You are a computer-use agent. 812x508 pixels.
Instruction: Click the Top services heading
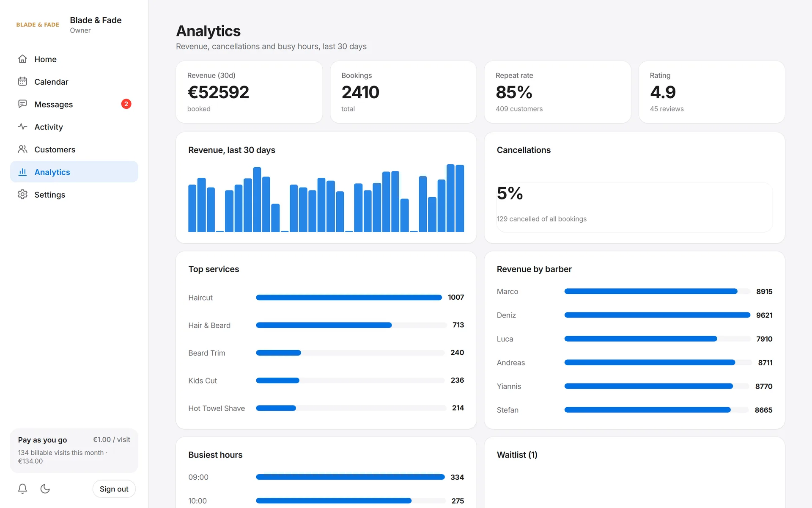(x=214, y=269)
